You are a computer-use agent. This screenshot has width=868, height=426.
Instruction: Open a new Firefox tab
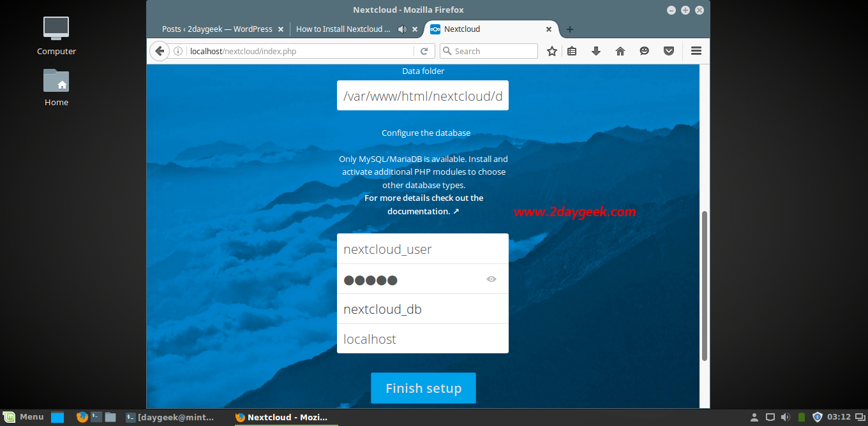pyautogui.click(x=570, y=29)
